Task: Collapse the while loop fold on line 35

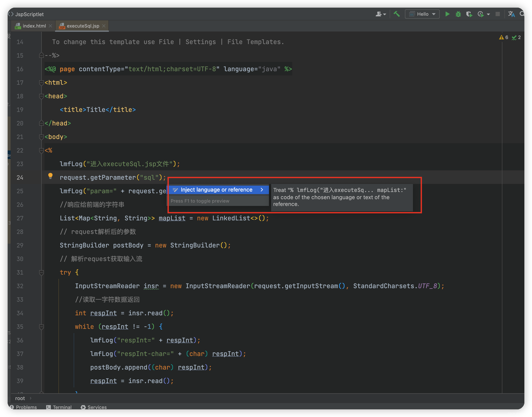Action: pos(42,327)
